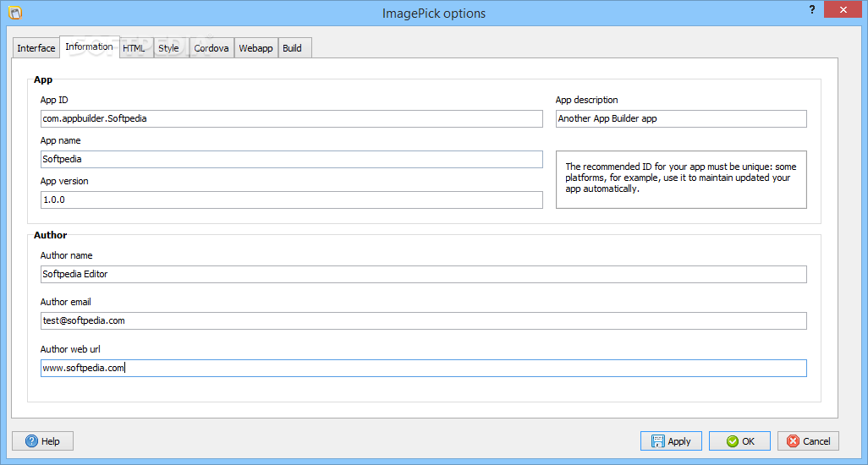Click the blue question icon on Help button
Image resolution: width=868 pixels, height=465 pixels.
coord(31,441)
